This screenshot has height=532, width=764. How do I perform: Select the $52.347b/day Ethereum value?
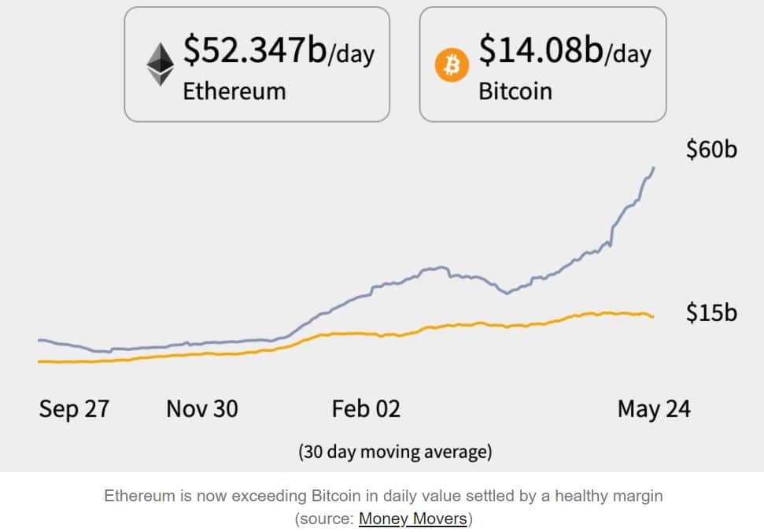tap(279, 53)
